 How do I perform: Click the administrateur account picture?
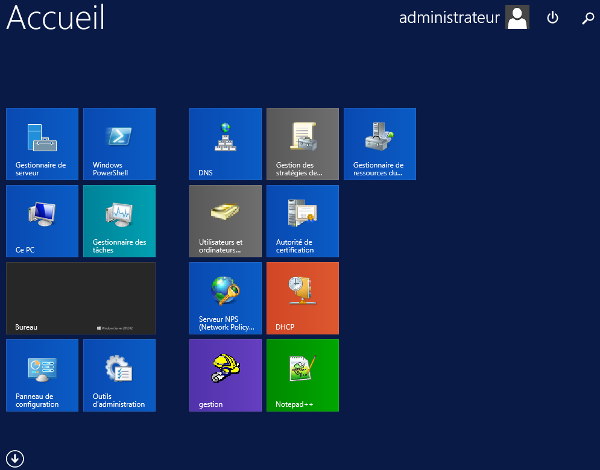click(517, 17)
